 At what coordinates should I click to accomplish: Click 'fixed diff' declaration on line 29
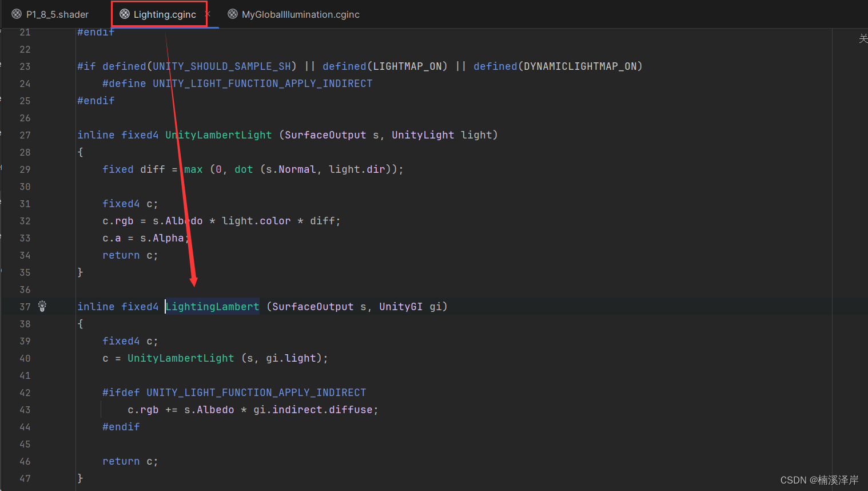134,169
